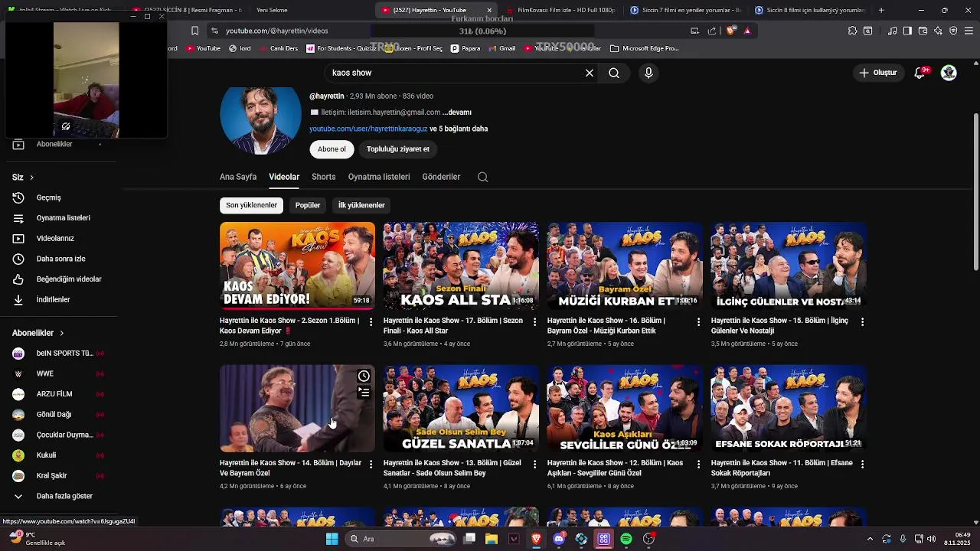
Task: Click the page vertical scrollbar
Action: coord(975,191)
